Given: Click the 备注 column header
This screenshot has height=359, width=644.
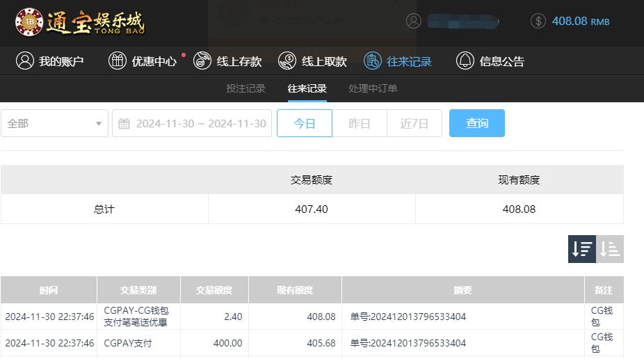Looking at the screenshot, I should 604,290.
